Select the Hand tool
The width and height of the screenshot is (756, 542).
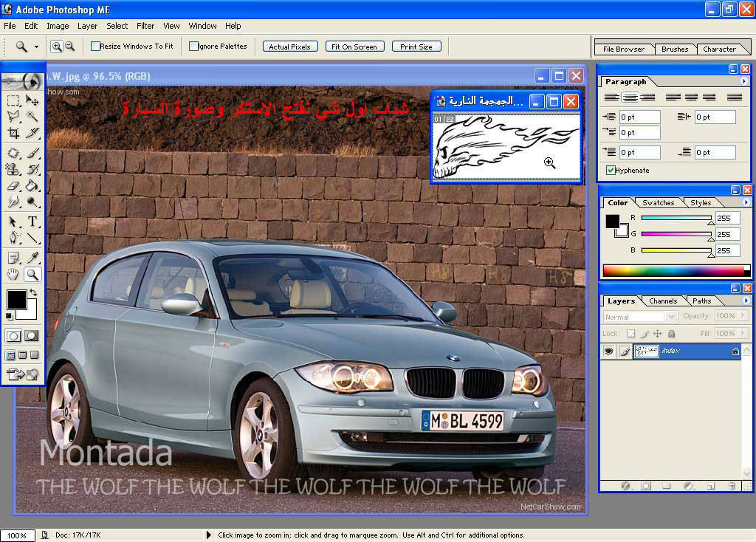pos(13,275)
